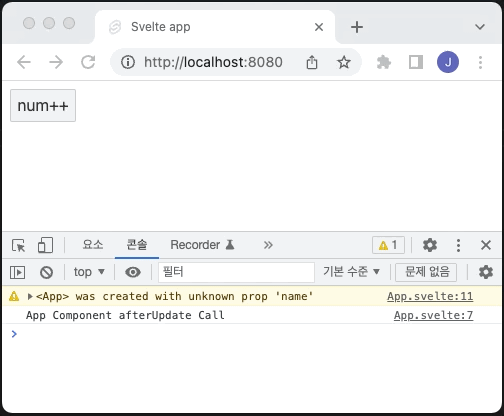
Task: Toggle the browser side panel icon
Action: [416, 62]
